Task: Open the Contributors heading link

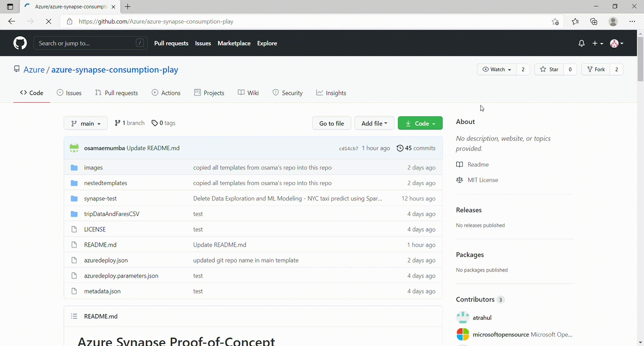Action: [475, 299]
